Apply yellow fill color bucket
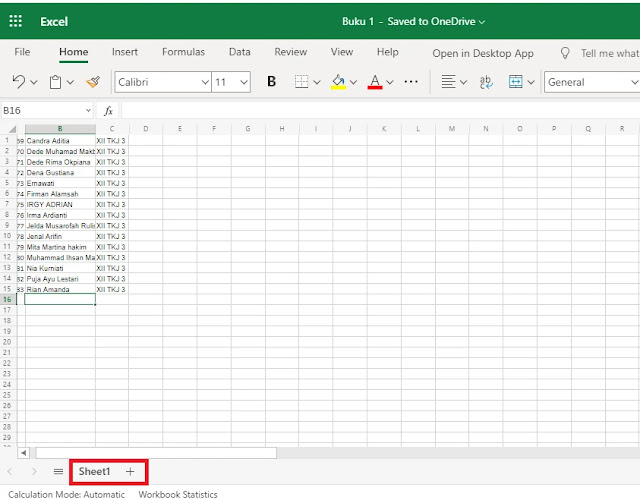640x500 pixels. coord(338,82)
